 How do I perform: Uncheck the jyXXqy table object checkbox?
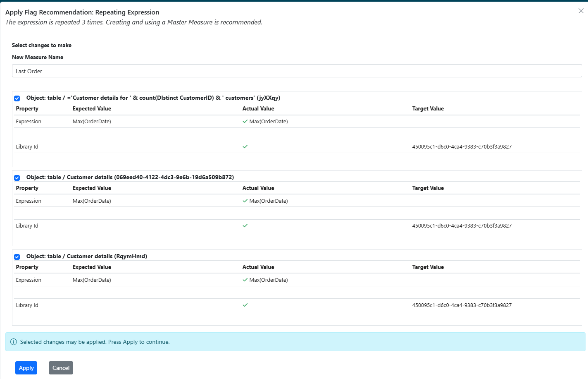click(17, 98)
